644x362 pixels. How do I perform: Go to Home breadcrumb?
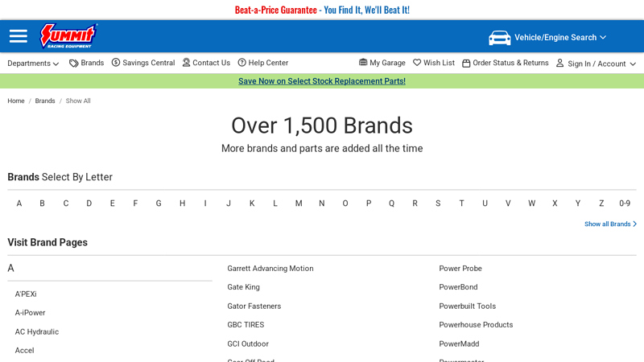[16, 101]
